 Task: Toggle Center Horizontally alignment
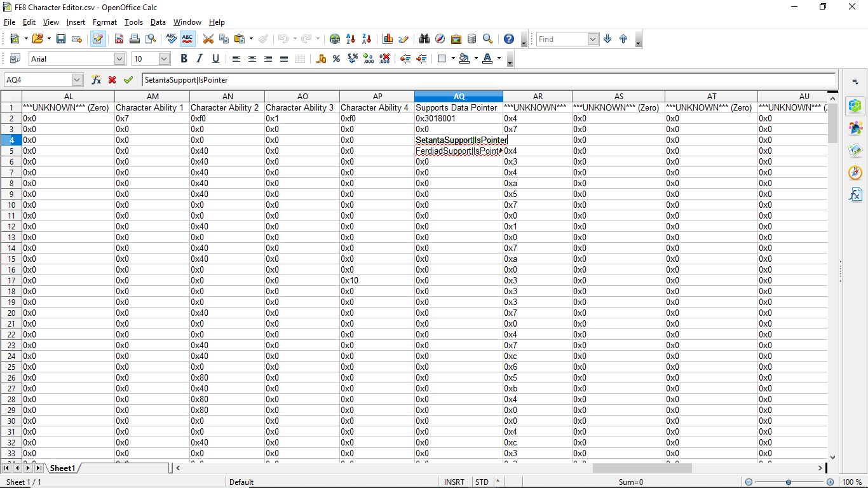pos(252,59)
